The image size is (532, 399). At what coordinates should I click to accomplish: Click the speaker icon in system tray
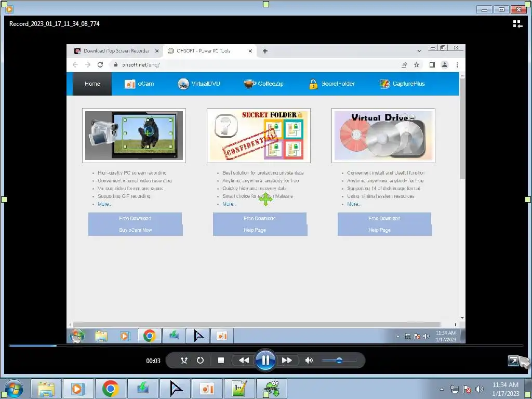tap(480, 389)
